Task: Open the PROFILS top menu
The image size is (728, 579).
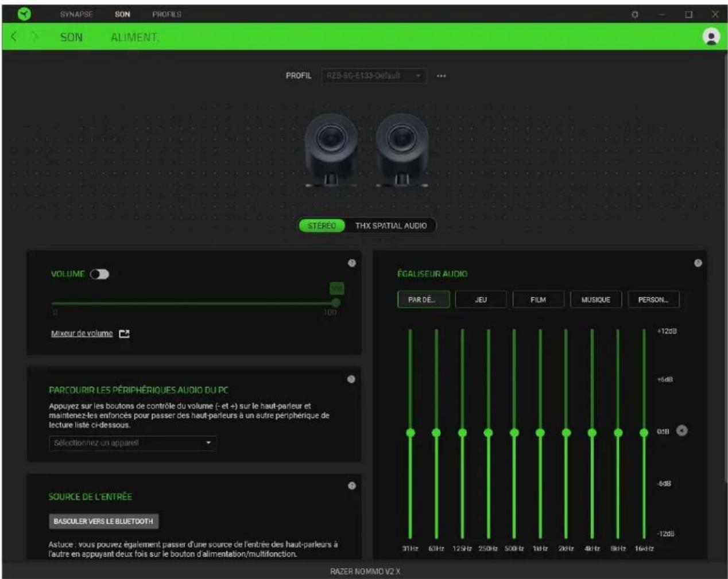Action: (x=166, y=14)
